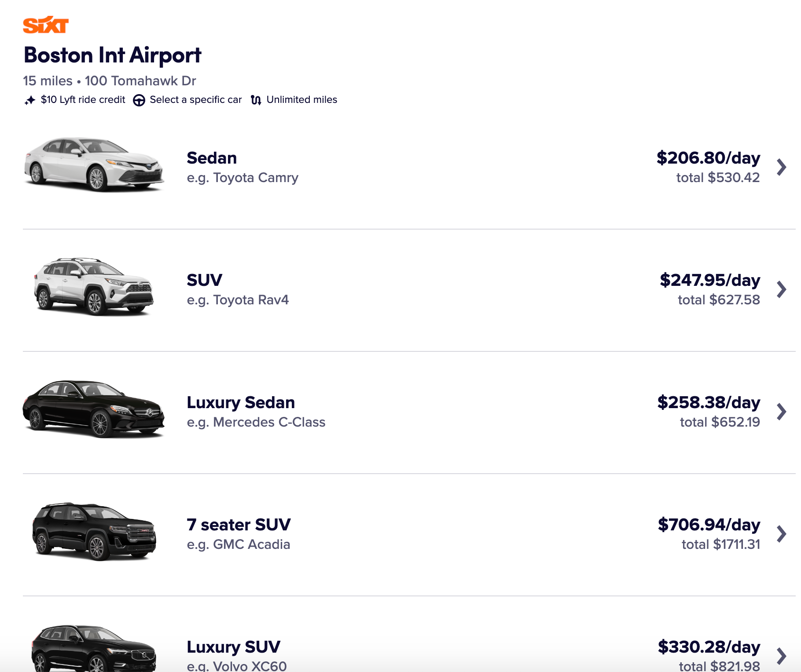Open 7 seater SUV chevron arrow

click(x=781, y=534)
